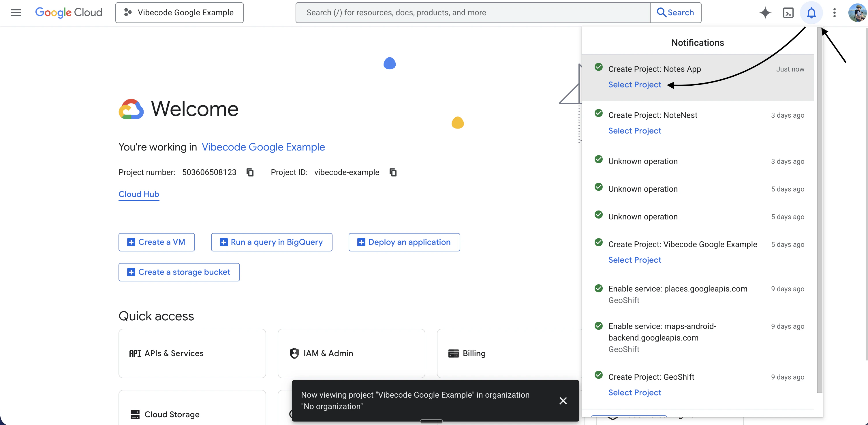868x425 pixels.
Task: Dismiss the now viewing project toast
Action: 563,401
